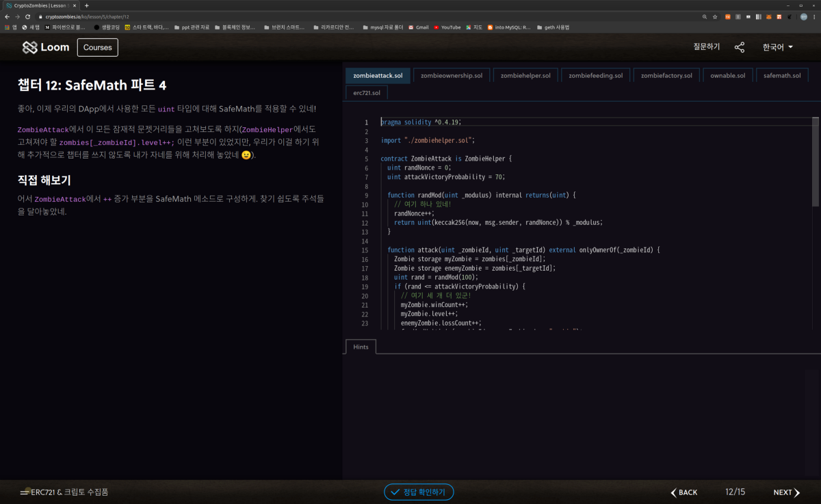Open the mysql 자료 폴더 bookmark folder
This screenshot has height=504, width=821.
383,27
